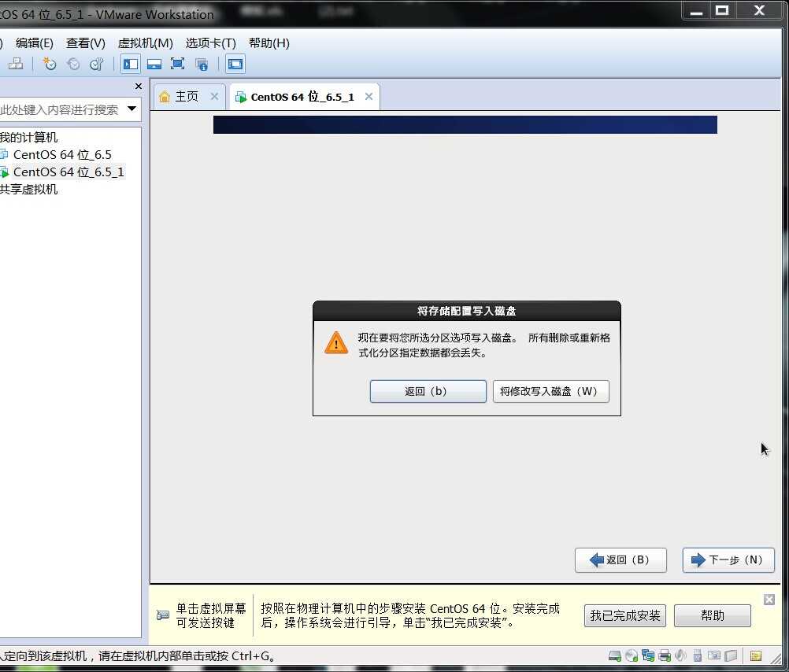Click the USB controller status icon
This screenshot has width=789, height=672.
coord(698,655)
